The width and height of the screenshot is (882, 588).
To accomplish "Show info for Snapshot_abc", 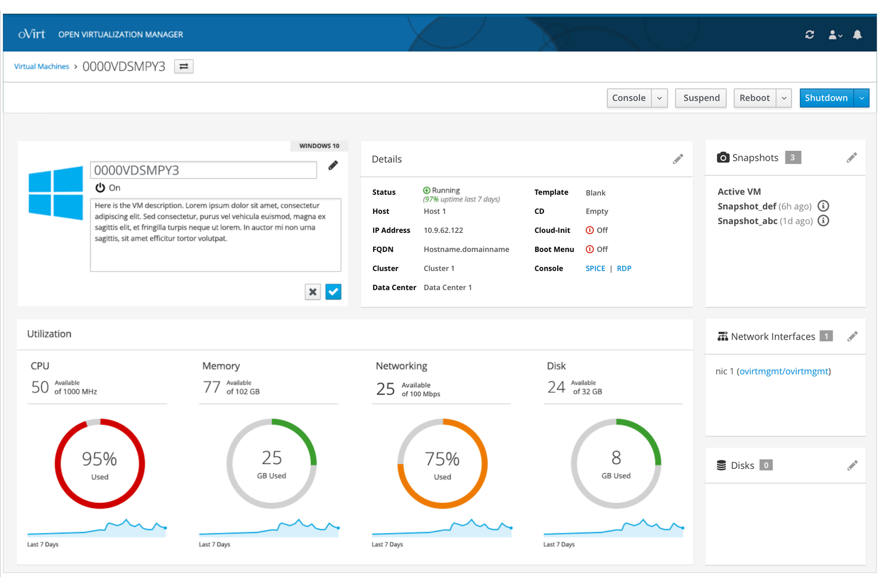I will 823,221.
